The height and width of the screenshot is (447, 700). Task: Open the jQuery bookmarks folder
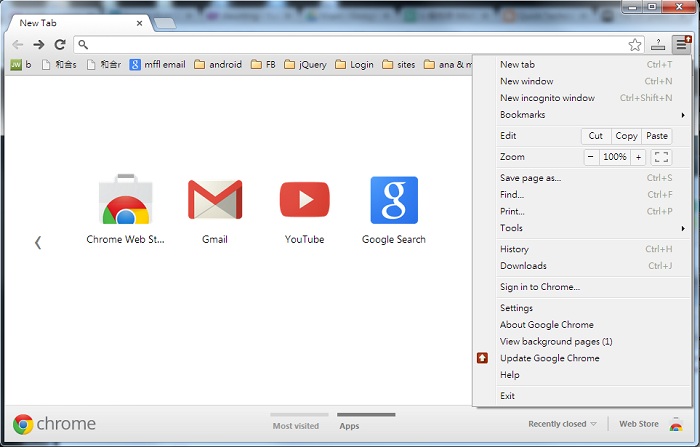click(x=305, y=65)
